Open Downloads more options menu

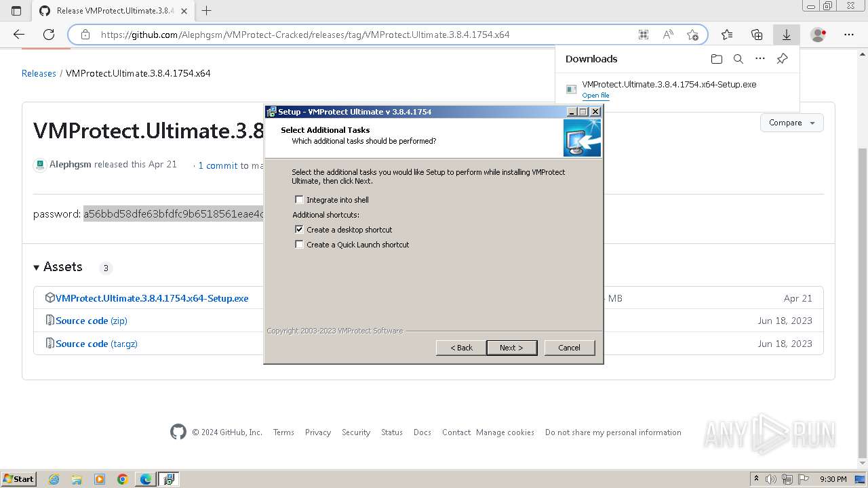pyautogui.click(x=760, y=59)
